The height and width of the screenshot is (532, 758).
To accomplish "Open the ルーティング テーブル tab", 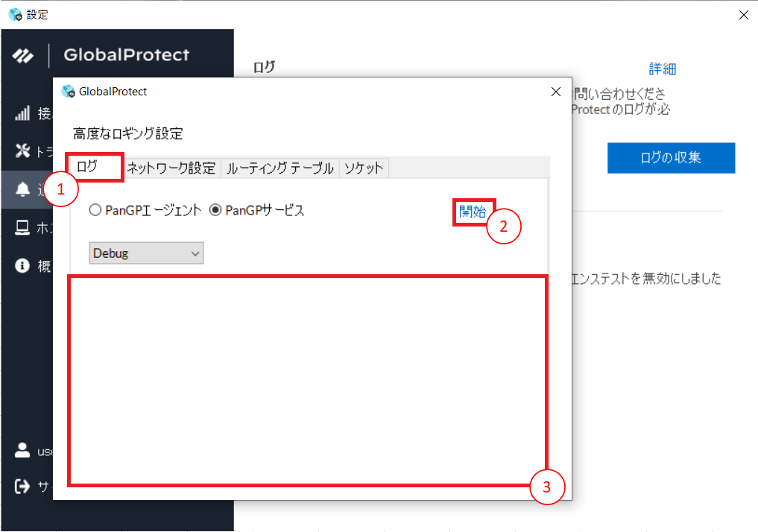I will [x=280, y=168].
